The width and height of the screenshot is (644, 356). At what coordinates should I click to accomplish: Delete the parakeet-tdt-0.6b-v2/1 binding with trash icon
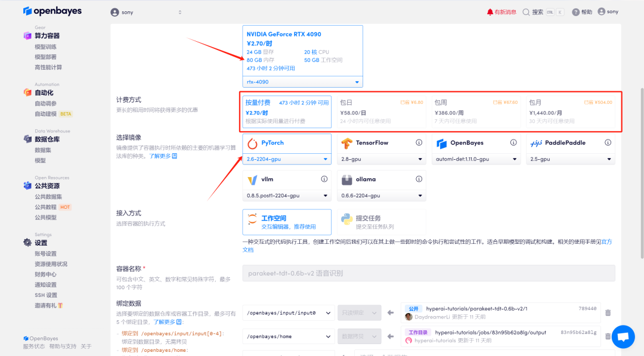pos(608,313)
